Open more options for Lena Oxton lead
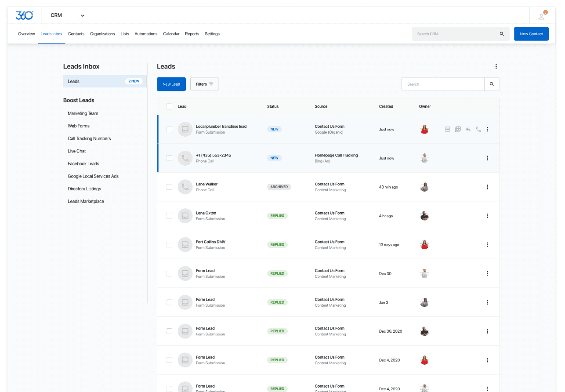This screenshot has height=392, width=565. click(487, 216)
